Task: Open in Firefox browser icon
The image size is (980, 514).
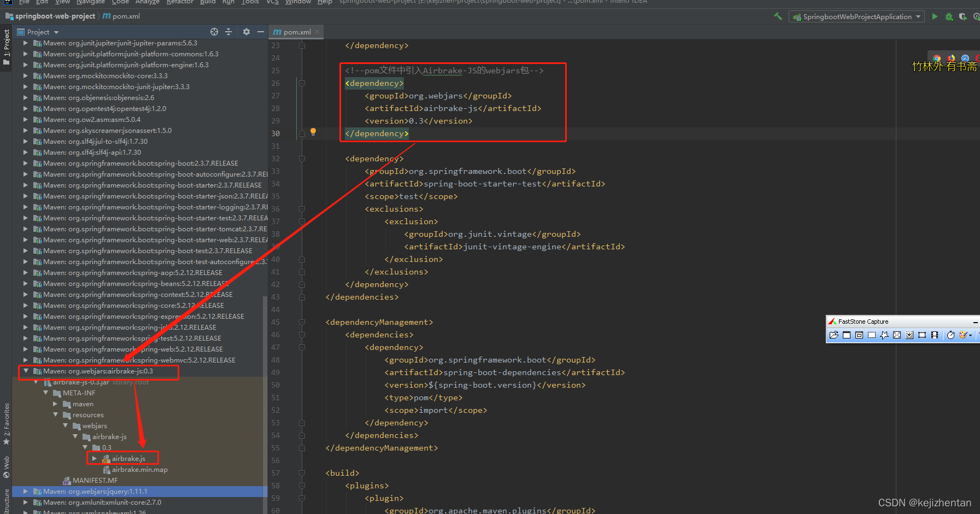Action: (x=952, y=58)
